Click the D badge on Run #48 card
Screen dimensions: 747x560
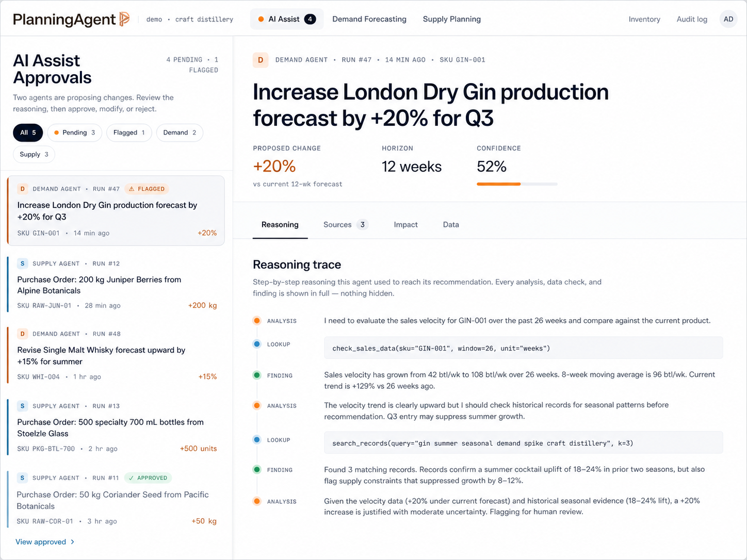pos(22,334)
